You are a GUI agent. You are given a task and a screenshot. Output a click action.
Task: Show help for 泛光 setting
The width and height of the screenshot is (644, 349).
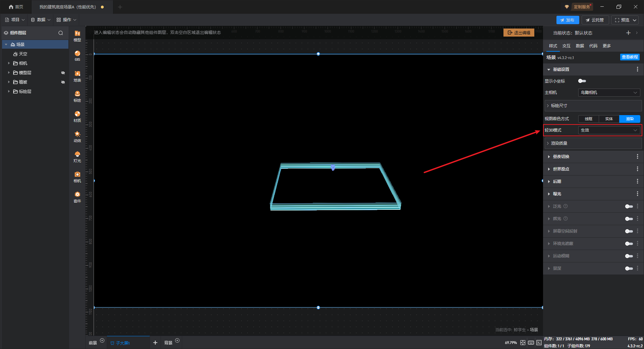click(x=566, y=206)
